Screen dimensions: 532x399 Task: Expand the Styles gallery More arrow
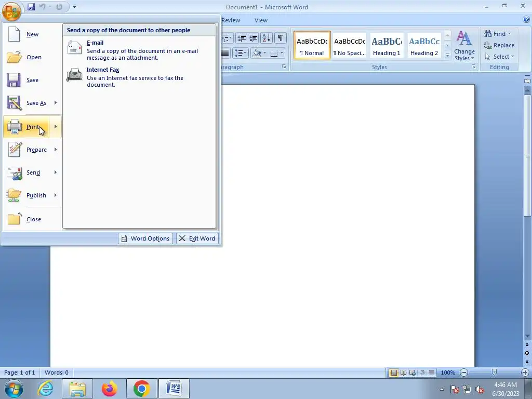click(447, 55)
